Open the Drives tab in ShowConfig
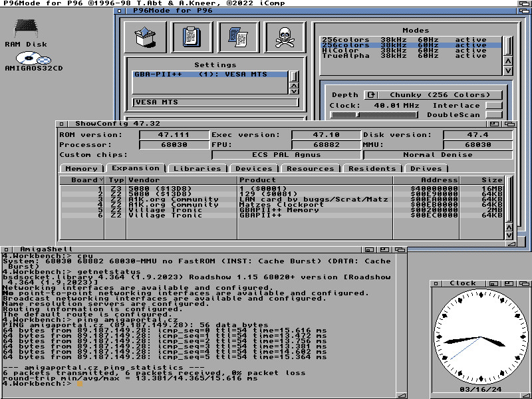 pos(426,169)
